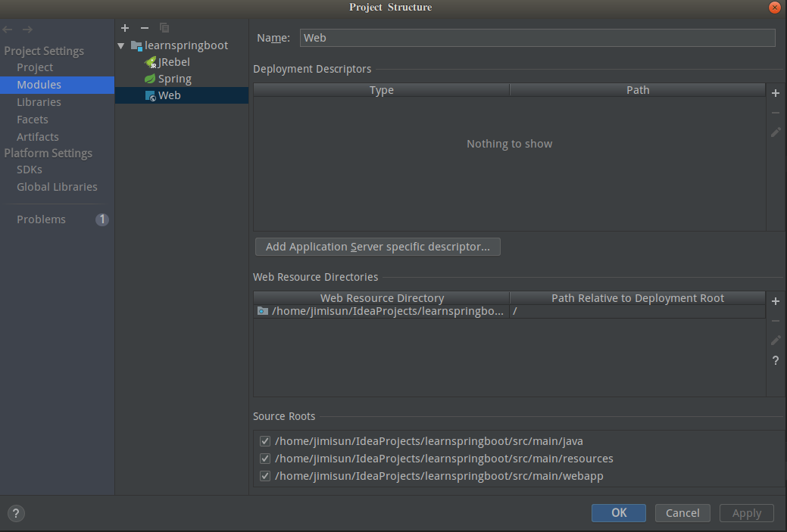The width and height of the screenshot is (787, 532).
Task: Toggle the src/main/resources source root checkbox
Action: (x=265, y=459)
